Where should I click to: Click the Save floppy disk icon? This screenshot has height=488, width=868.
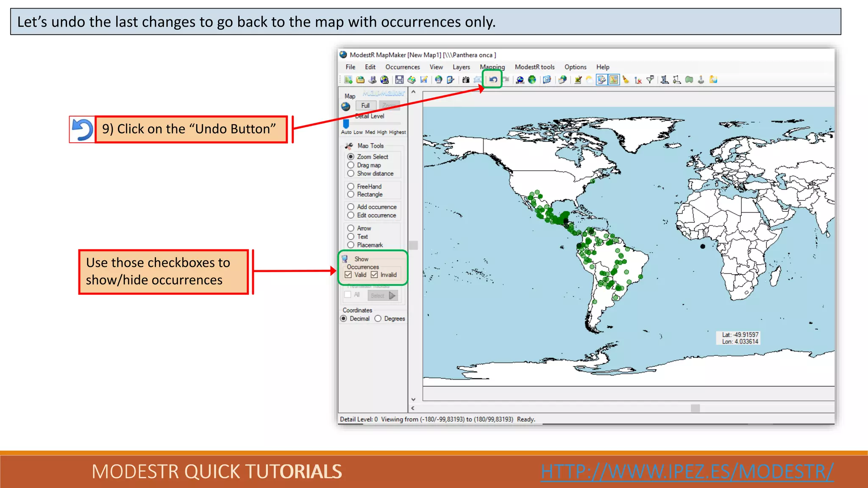coord(399,80)
